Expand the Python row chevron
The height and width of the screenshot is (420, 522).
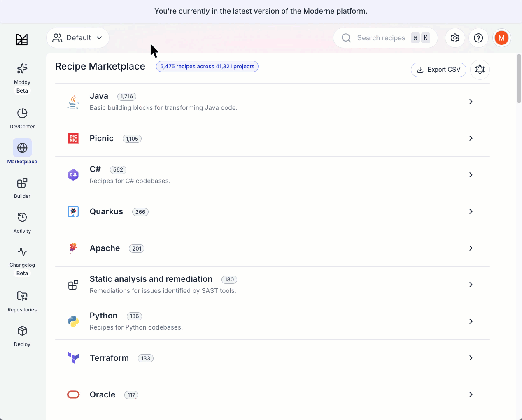point(471,321)
